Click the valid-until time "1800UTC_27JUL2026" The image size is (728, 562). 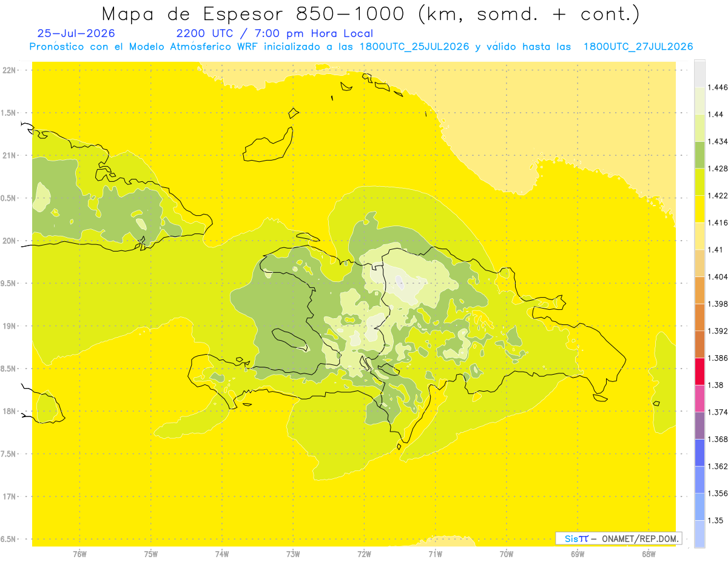[x=638, y=47]
